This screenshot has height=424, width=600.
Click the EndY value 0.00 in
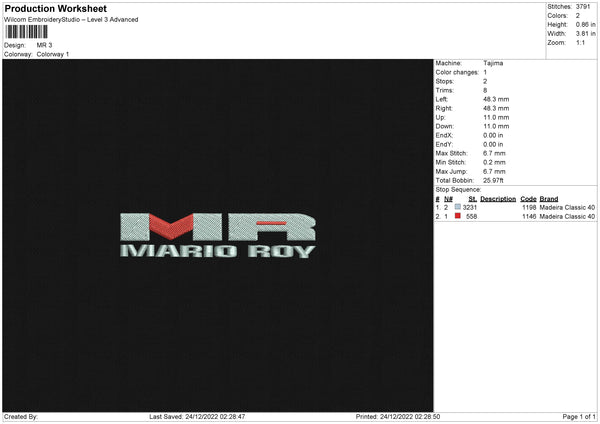click(493, 144)
